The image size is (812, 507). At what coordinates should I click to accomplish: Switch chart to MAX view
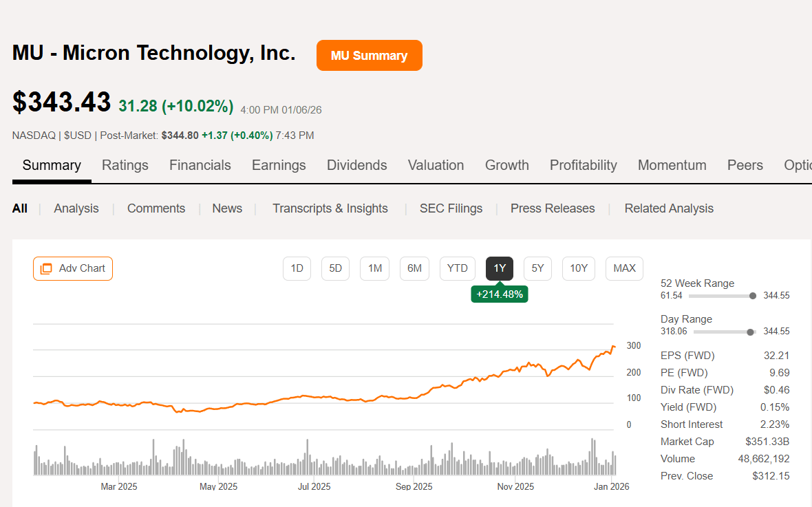click(x=624, y=268)
